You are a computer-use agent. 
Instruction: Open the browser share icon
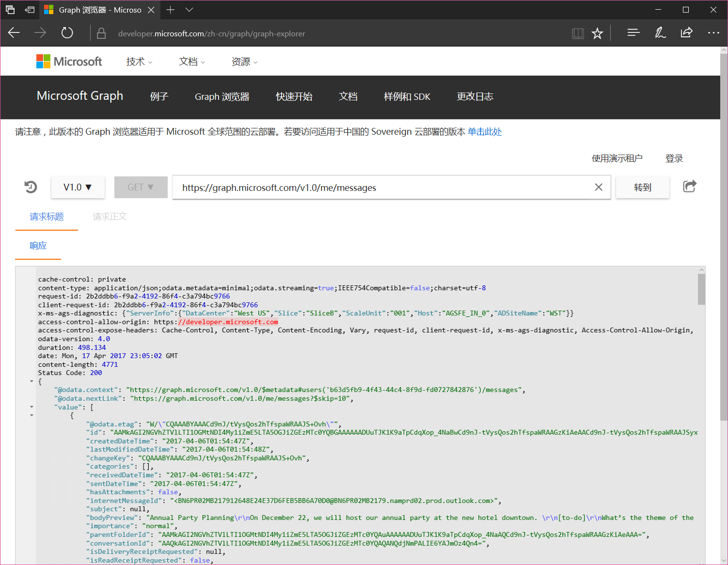pos(686,33)
